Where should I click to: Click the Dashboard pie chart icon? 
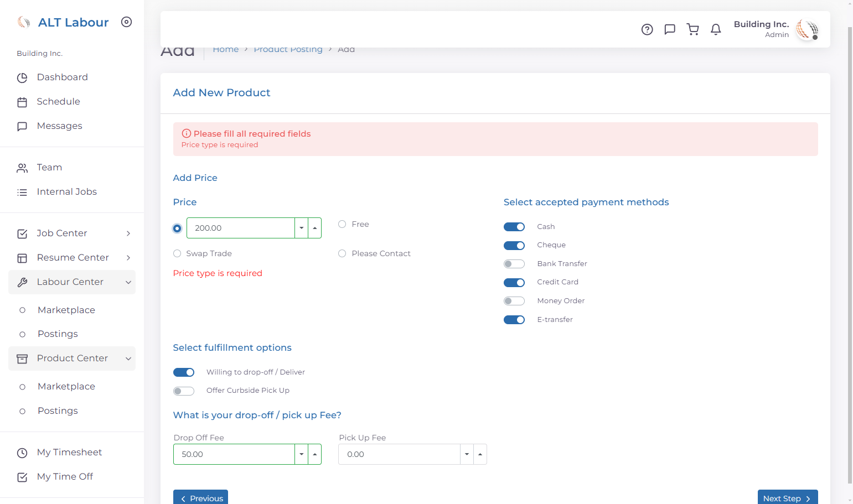[22, 78]
